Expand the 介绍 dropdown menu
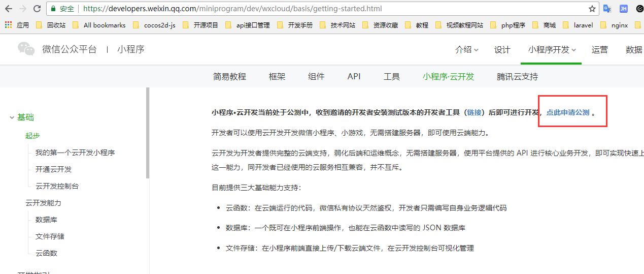Image resolution: width=644 pixels, height=274 pixels. (x=467, y=49)
